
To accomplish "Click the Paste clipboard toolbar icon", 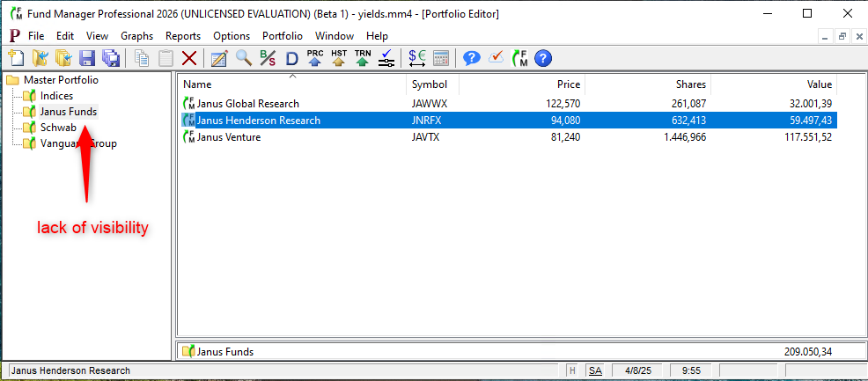I will click(166, 58).
